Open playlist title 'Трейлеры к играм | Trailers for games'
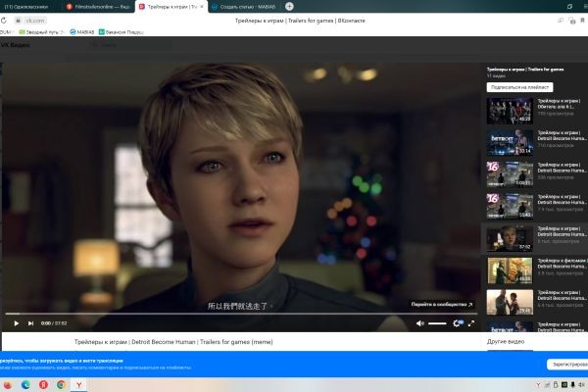This screenshot has width=588, height=392. click(525, 69)
